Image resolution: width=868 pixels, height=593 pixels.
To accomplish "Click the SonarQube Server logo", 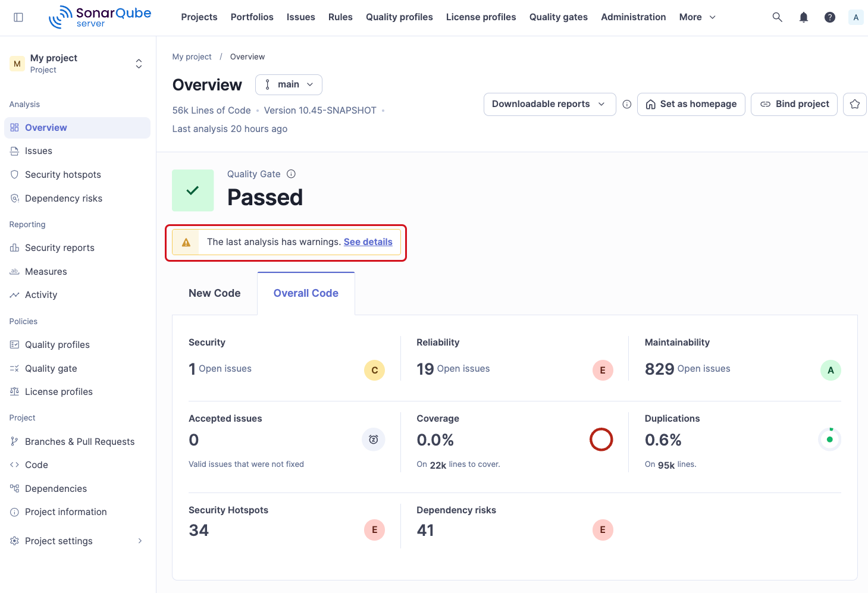I will [x=99, y=17].
